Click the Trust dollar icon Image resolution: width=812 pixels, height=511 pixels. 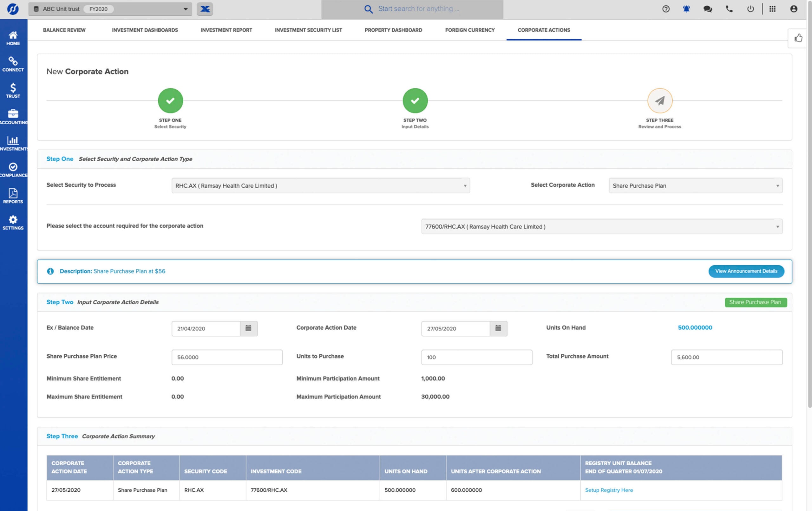tap(13, 91)
